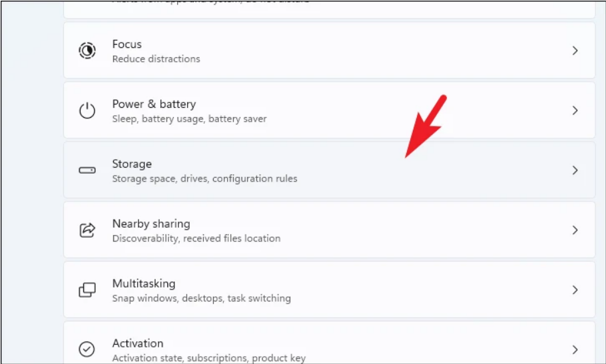Click the Activation checkmark icon

tap(87, 349)
